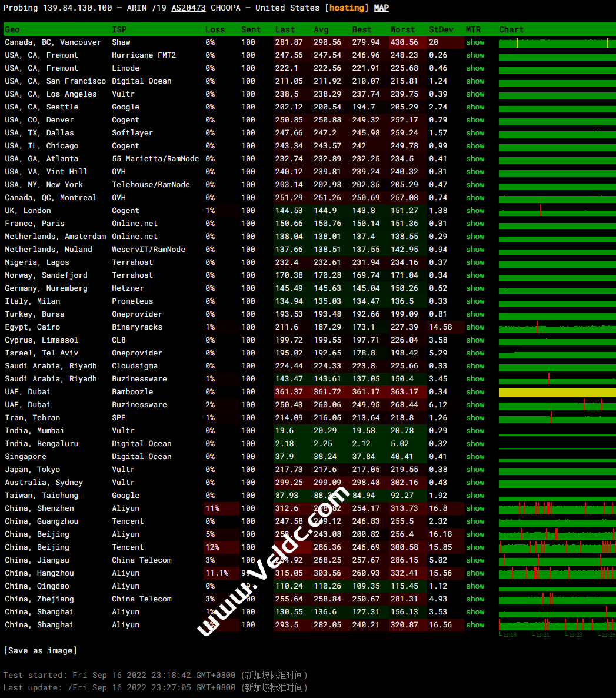Click the Save as image link
616x698 pixels.
(40, 650)
